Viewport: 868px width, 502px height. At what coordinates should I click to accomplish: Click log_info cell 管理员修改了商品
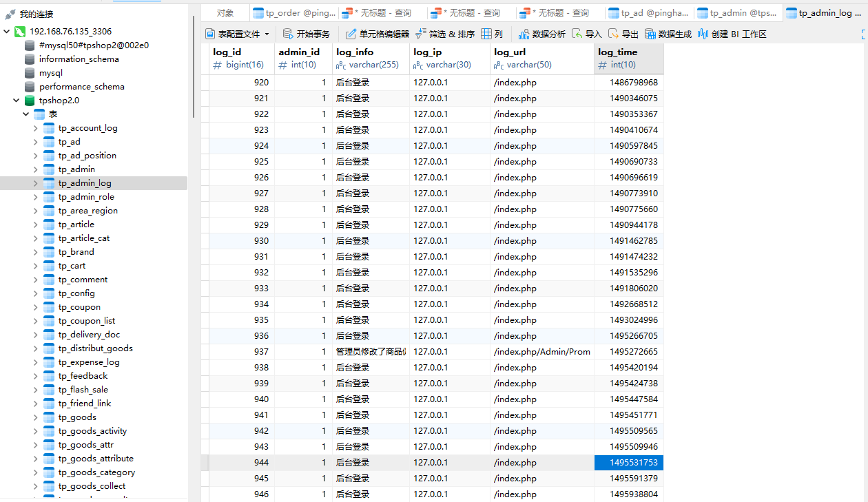(x=371, y=352)
